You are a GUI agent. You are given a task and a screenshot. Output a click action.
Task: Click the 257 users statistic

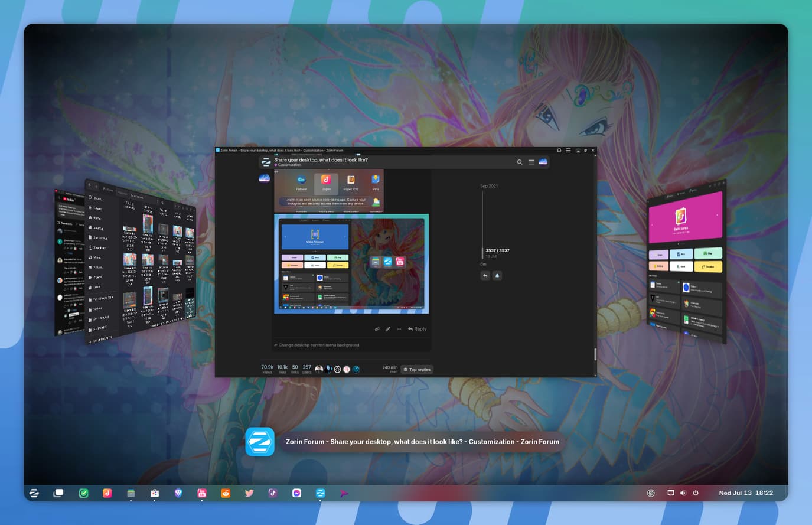[307, 369]
